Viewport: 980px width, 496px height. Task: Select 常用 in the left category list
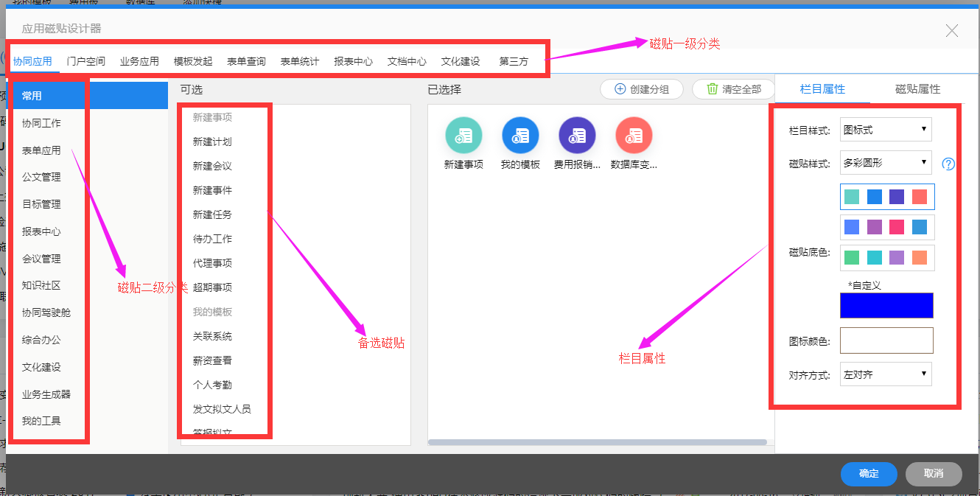tap(87, 96)
